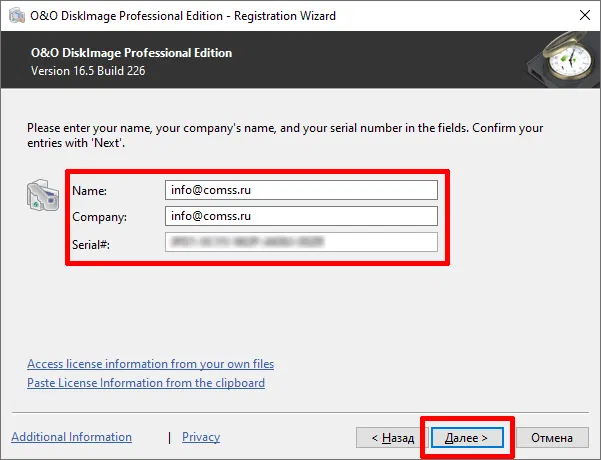
Task: Cancel the wizard with 'Отмена'
Action: point(551,438)
